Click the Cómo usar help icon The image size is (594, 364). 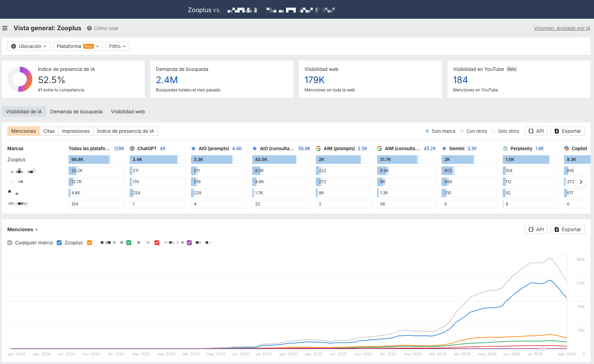coord(89,28)
